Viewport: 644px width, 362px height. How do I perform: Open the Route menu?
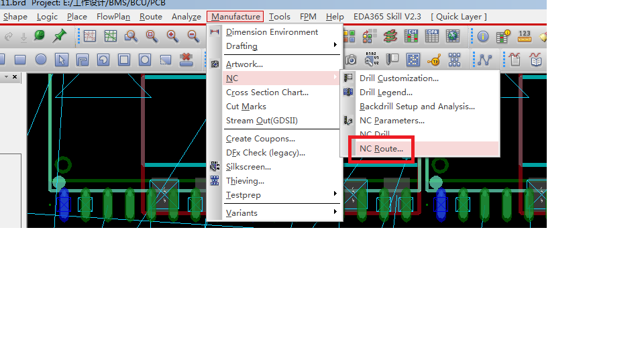pyautogui.click(x=151, y=17)
